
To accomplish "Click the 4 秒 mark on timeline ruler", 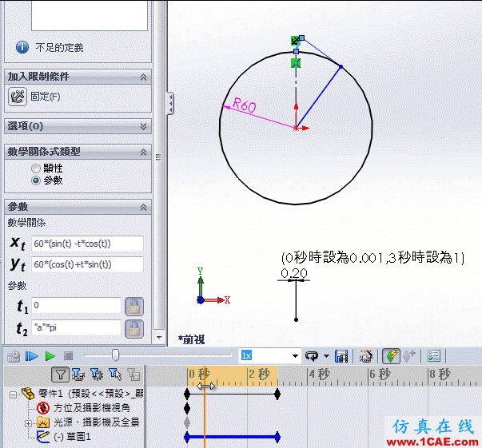I will click(319, 375).
